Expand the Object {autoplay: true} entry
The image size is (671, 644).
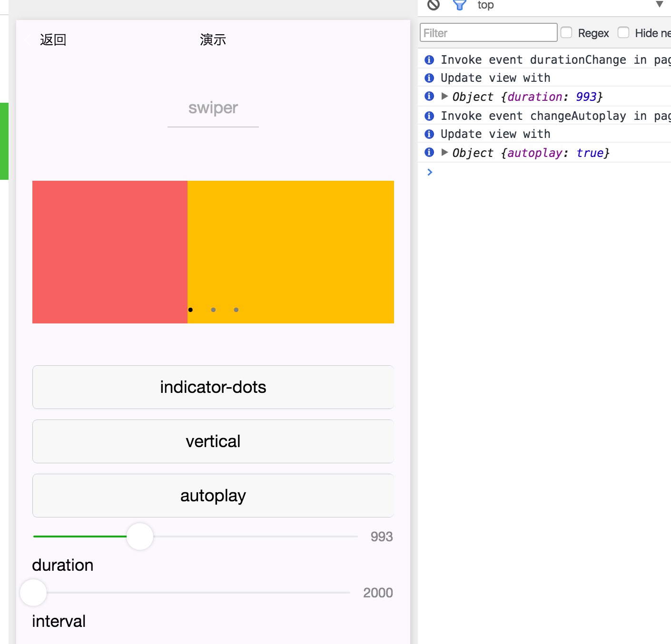click(x=444, y=152)
